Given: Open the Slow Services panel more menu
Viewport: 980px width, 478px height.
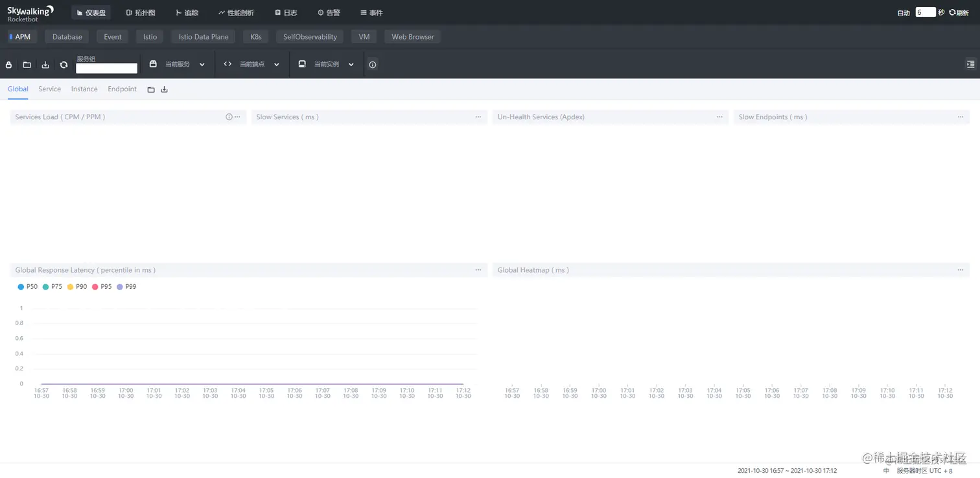Looking at the screenshot, I should (x=478, y=117).
